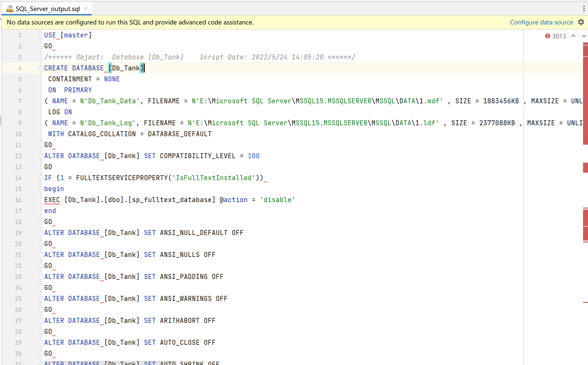
Task: Go to next highlighted error arrow
Action: pyautogui.click(x=584, y=36)
